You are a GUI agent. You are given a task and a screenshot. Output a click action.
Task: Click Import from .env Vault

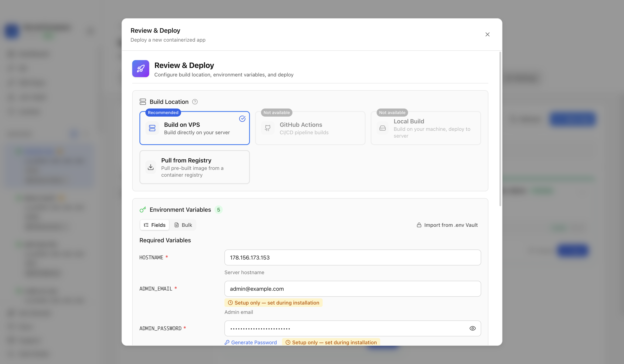pyautogui.click(x=447, y=225)
